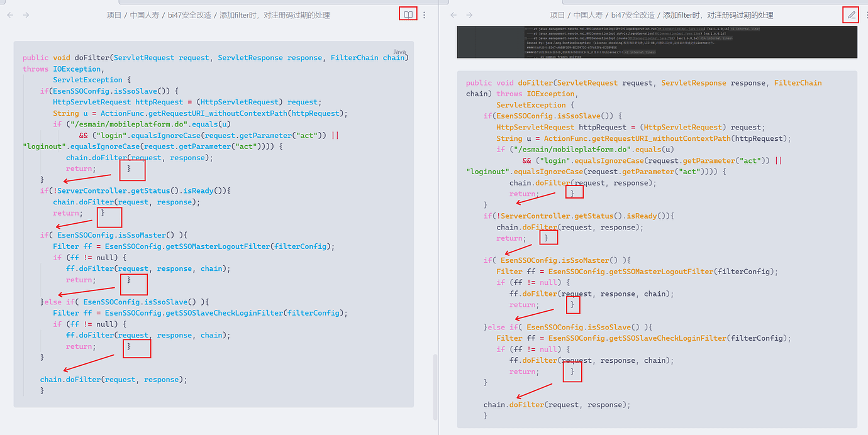This screenshot has height=435, width=868.
Task: Click 'ServletException {' line in left pane
Action: 92,80
